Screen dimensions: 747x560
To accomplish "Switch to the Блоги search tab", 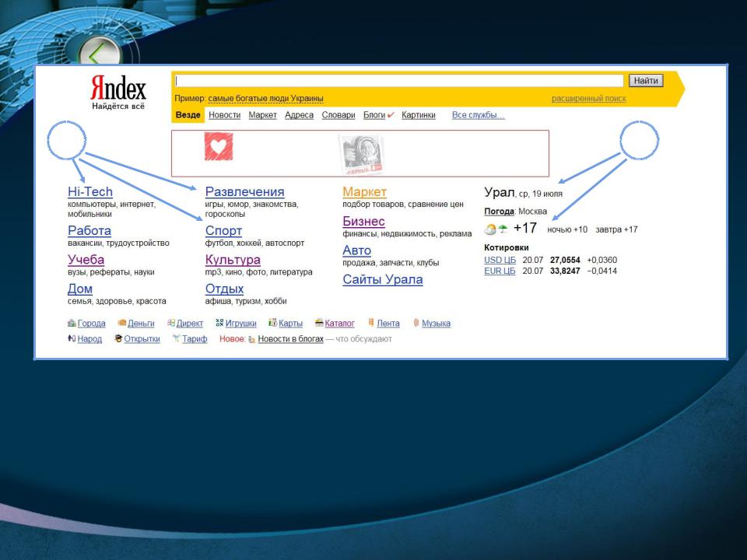I will [374, 115].
